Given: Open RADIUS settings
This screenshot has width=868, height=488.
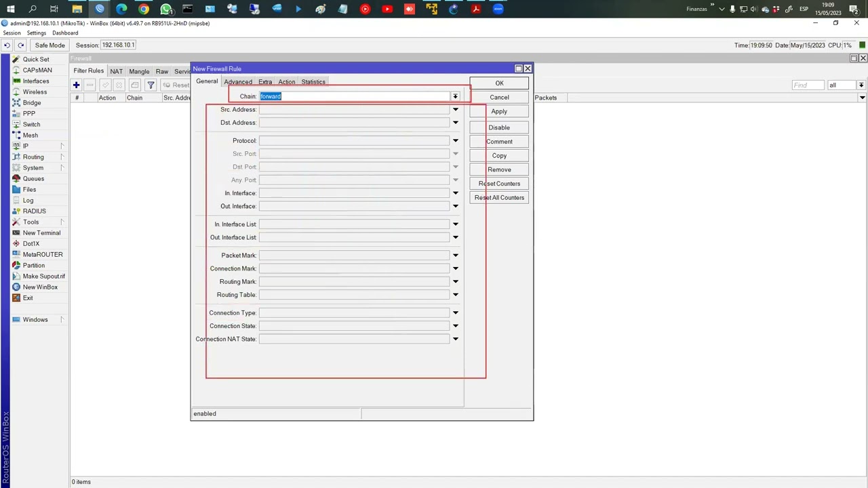Looking at the screenshot, I should (34, 211).
